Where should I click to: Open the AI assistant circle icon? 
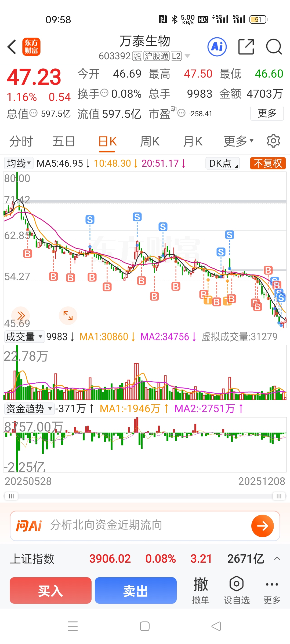217,47
